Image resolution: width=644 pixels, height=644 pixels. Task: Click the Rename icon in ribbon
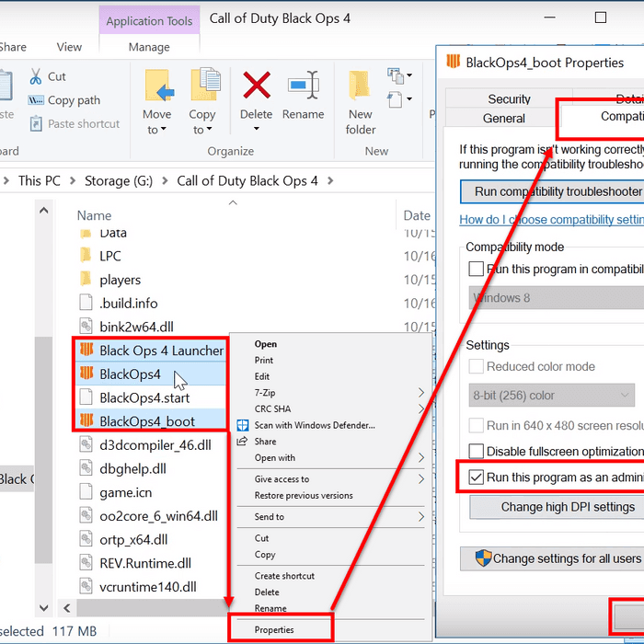(303, 85)
